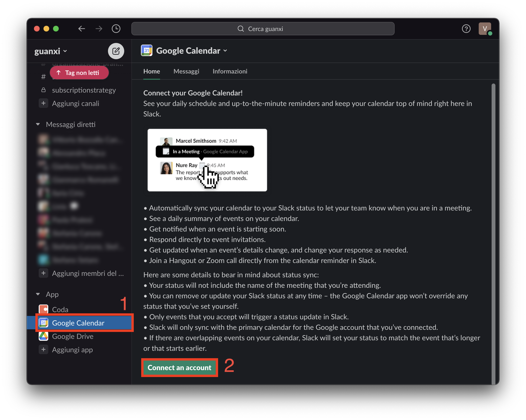
Task: Click the plus icon for Aggiungi canali
Action: pos(43,103)
